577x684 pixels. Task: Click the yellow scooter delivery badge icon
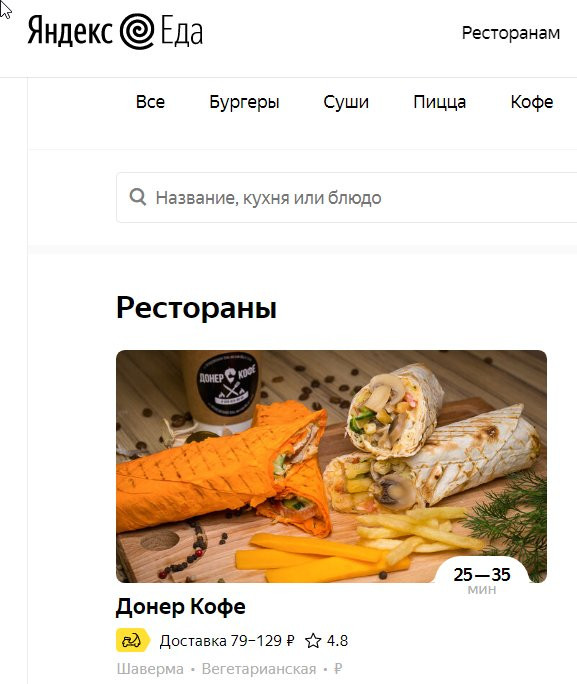[x=133, y=640]
